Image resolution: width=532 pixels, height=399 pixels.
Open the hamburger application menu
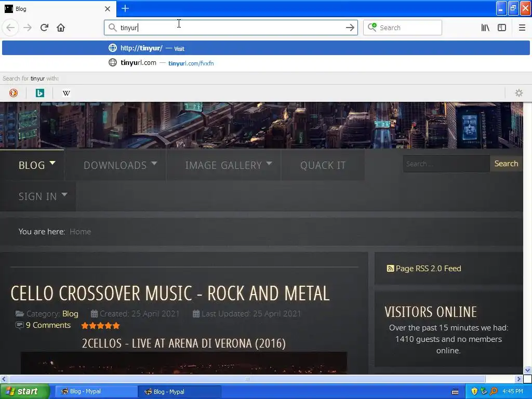click(522, 28)
